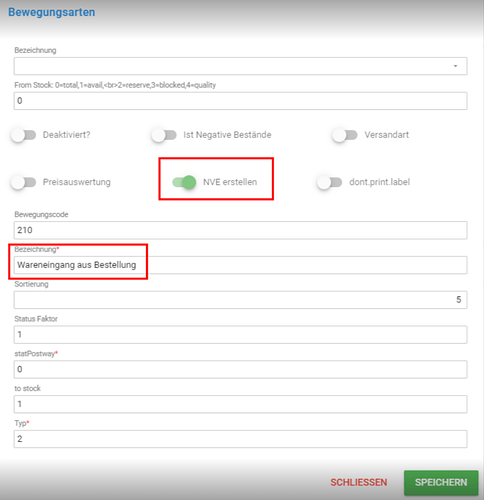Screen dimensions: 484x500
Task: Click the to stock input field
Action: tap(240, 404)
